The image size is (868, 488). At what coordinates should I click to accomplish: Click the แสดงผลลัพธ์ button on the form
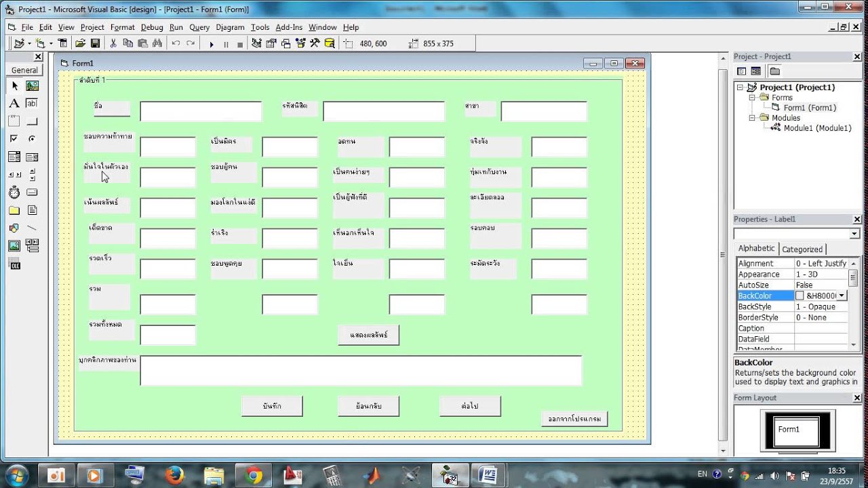coord(368,335)
